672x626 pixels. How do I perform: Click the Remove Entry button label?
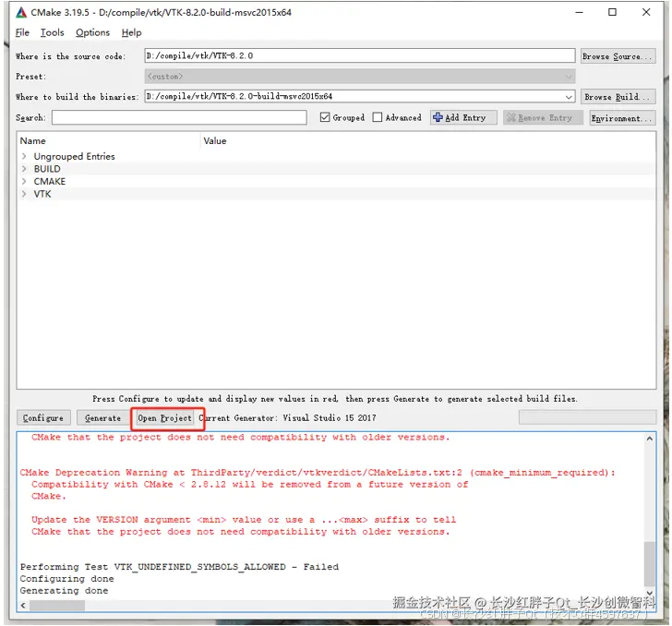coord(546,117)
